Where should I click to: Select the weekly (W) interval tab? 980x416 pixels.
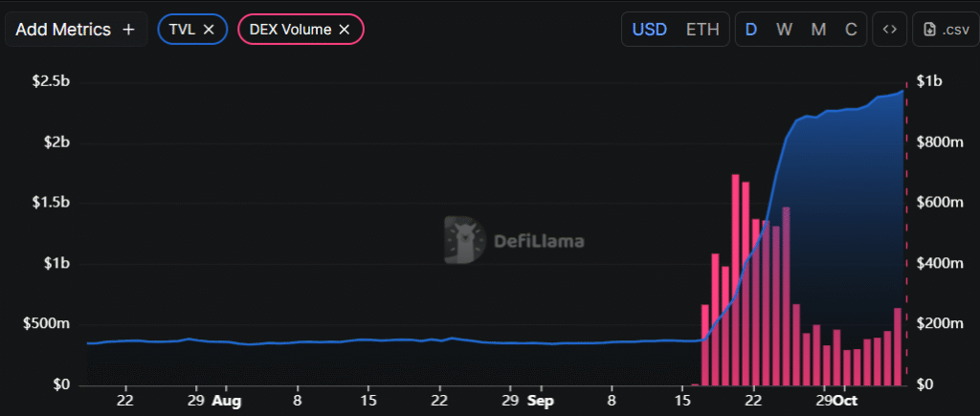tap(784, 30)
